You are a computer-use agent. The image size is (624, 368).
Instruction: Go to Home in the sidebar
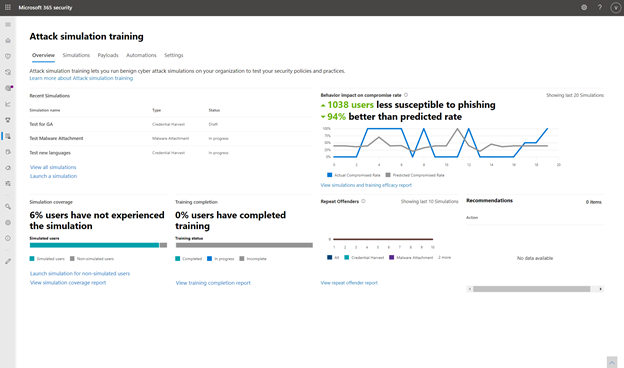[x=8, y=41]
